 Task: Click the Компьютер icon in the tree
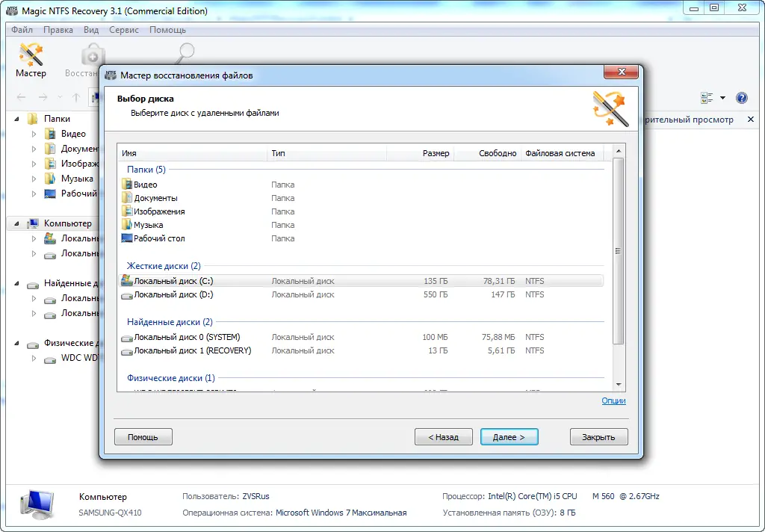tap(33, 223)
